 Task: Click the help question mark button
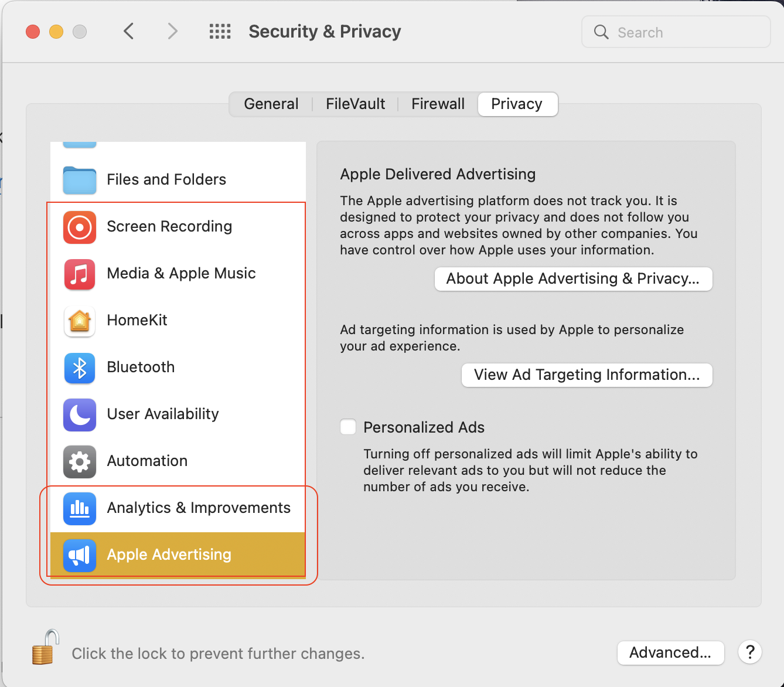pyautogui.click(x=750, y=652)
